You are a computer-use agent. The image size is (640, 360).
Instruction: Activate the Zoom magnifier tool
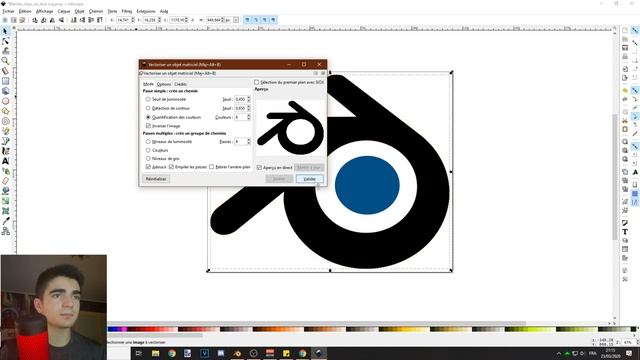[5, 61]
